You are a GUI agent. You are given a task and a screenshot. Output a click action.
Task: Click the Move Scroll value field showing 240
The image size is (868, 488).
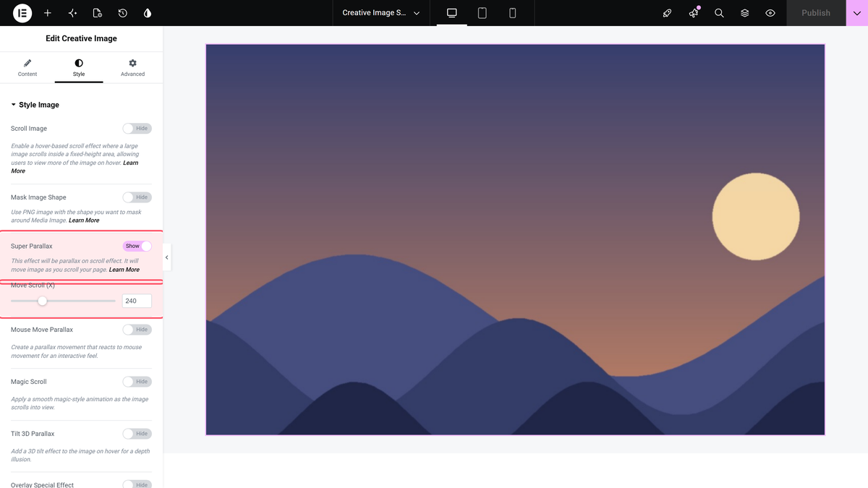137,301
